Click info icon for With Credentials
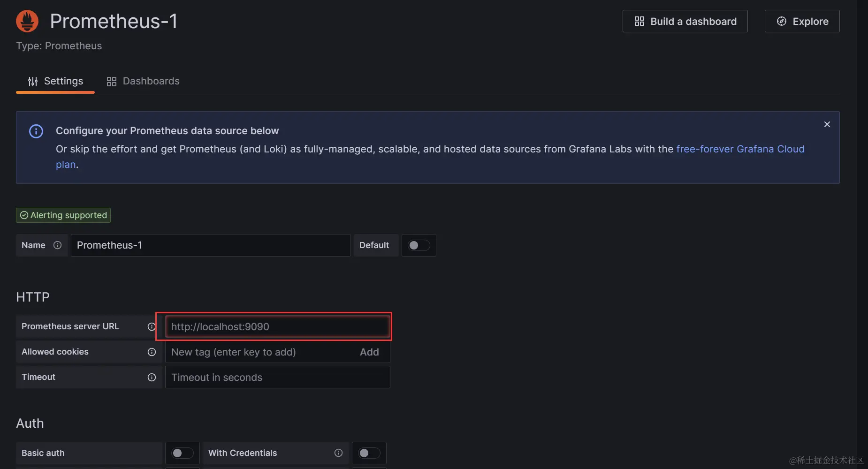The width and height of the screenshot is (868, 469). (x=338, y=453)
